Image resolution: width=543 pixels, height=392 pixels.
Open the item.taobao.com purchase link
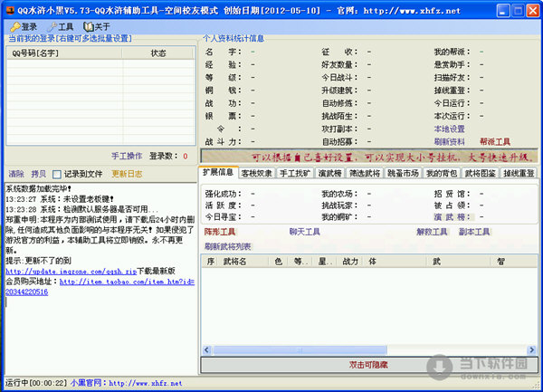[127, 282]
